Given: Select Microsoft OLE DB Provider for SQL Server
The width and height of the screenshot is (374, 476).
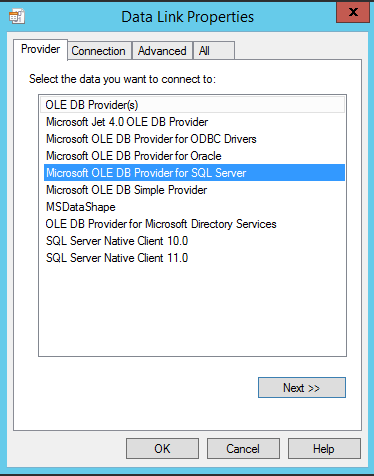Looking at the screenshot, I should pos(194,173).
